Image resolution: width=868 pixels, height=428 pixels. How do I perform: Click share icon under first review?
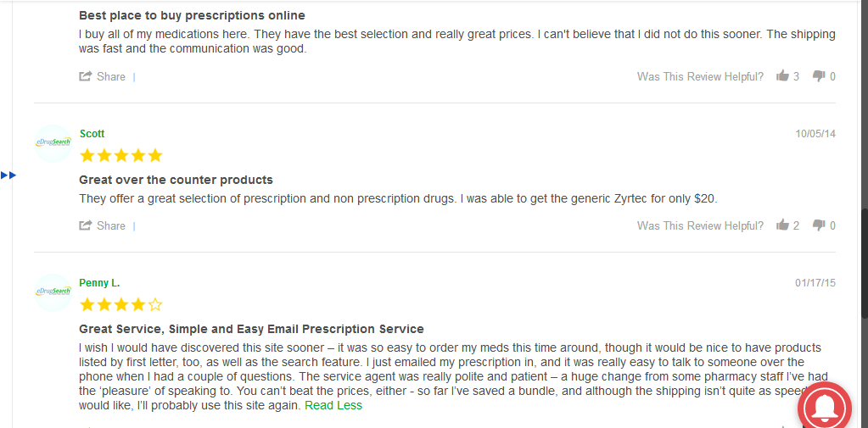click(85, 76)
